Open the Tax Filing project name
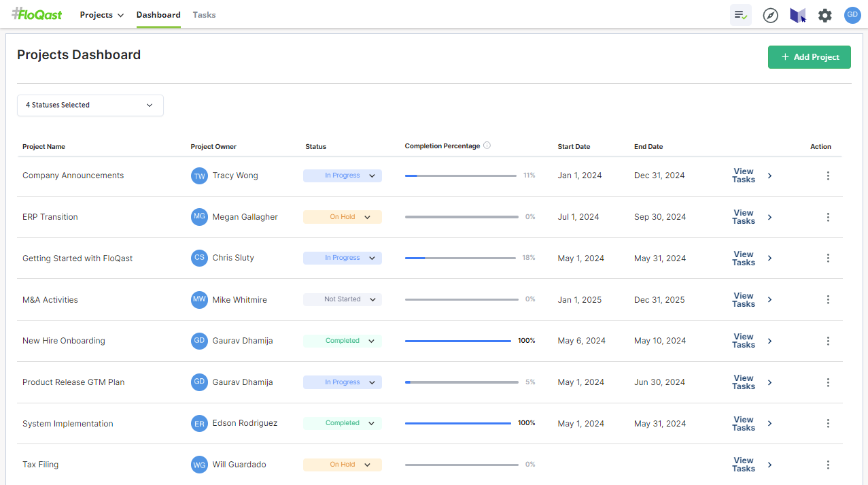This screenshot has height=485, width=868. pos(40,465)
